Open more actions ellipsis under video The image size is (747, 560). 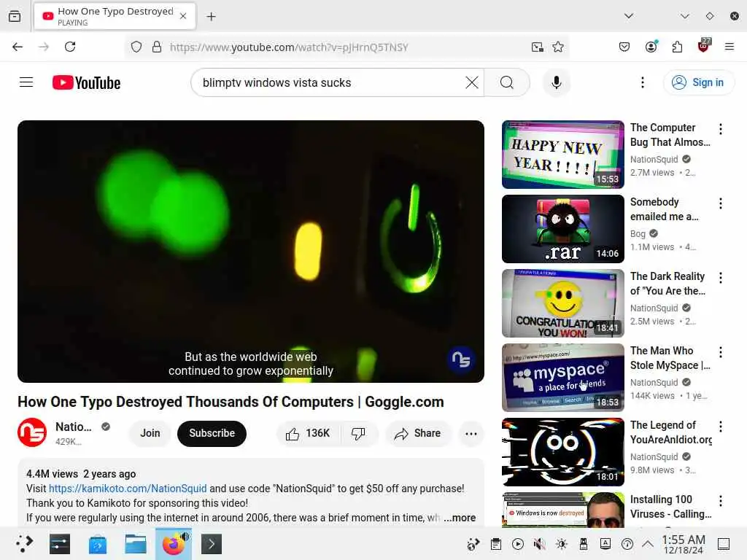click(471, 433)
